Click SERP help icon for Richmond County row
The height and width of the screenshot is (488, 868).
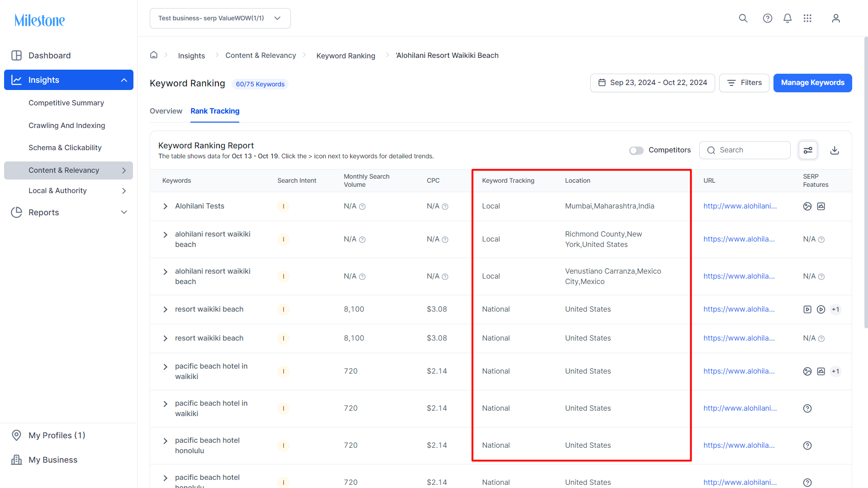(x=821, y=240)
